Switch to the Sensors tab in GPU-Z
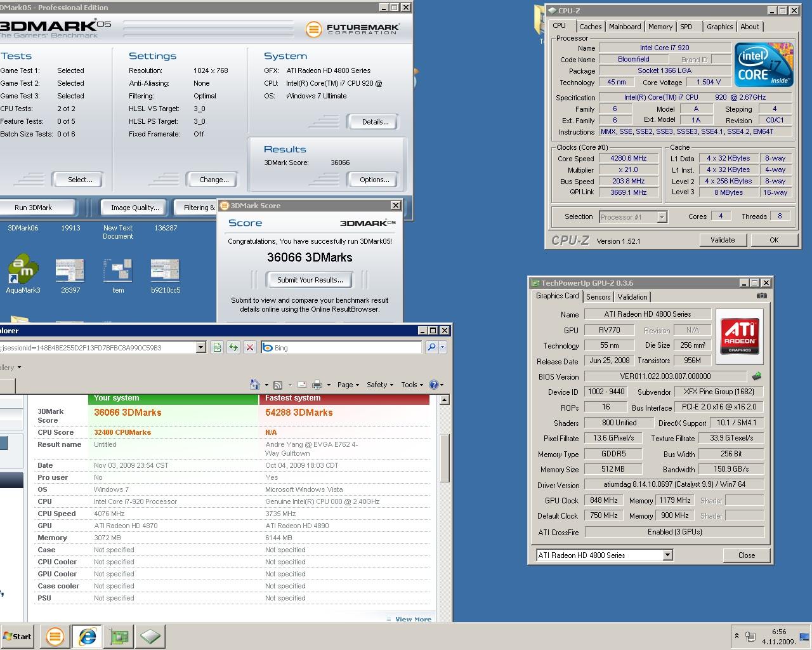This screenshot has width=812, height=650. coord(598,297)
